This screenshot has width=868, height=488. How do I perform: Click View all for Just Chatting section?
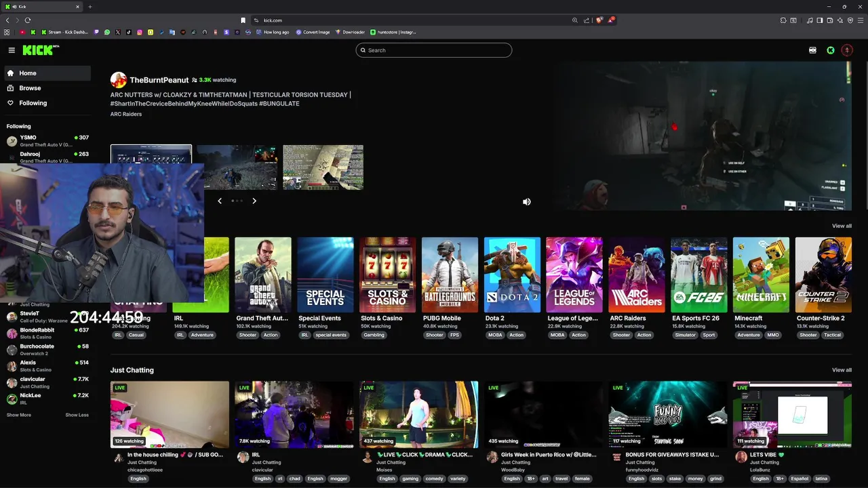click(x=842, y=370)
